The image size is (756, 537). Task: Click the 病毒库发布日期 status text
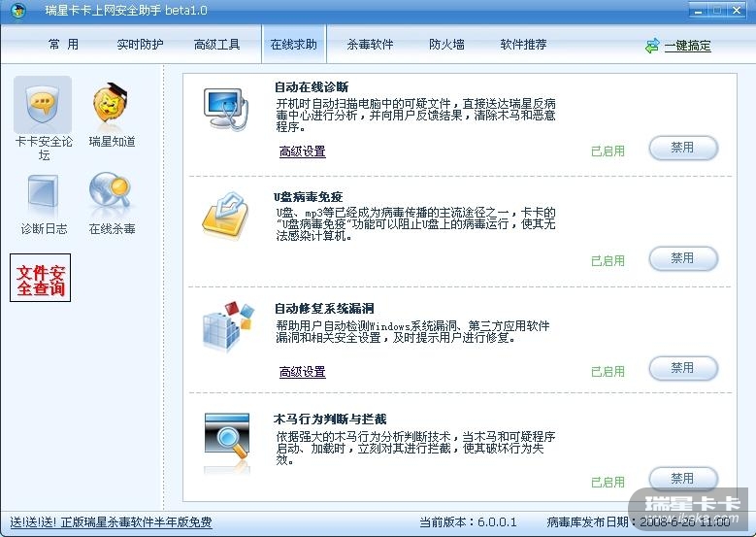point(639,522)
